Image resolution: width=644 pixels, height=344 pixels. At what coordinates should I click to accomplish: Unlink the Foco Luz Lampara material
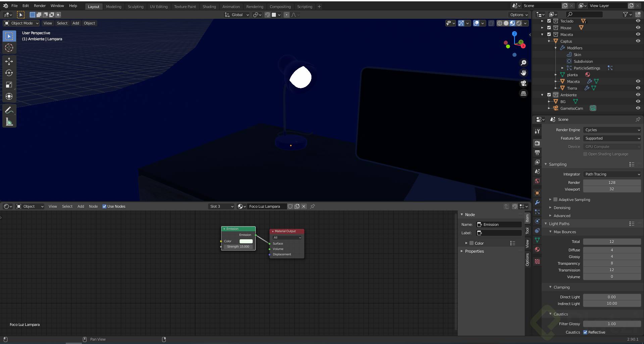pos(304,206)
